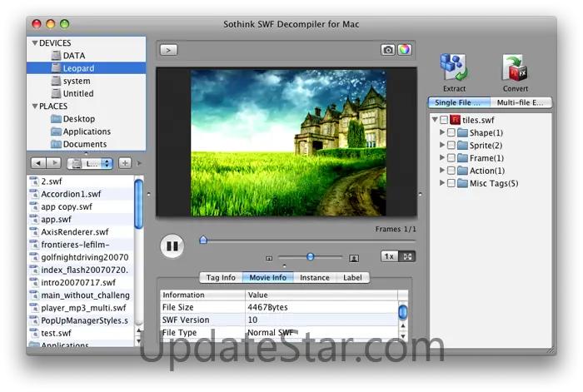Screen dimensions: 583x392
Task: Set zoom to 1x
Action: coord(389,256)
